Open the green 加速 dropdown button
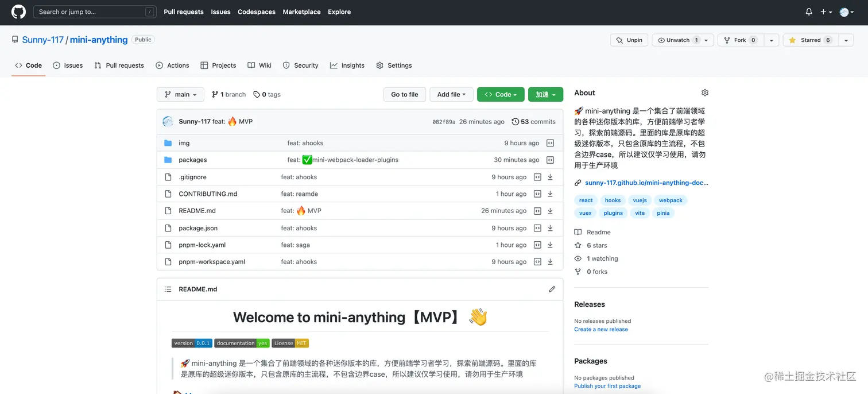This screenshot has width=868, height=394. click(545, 95)
